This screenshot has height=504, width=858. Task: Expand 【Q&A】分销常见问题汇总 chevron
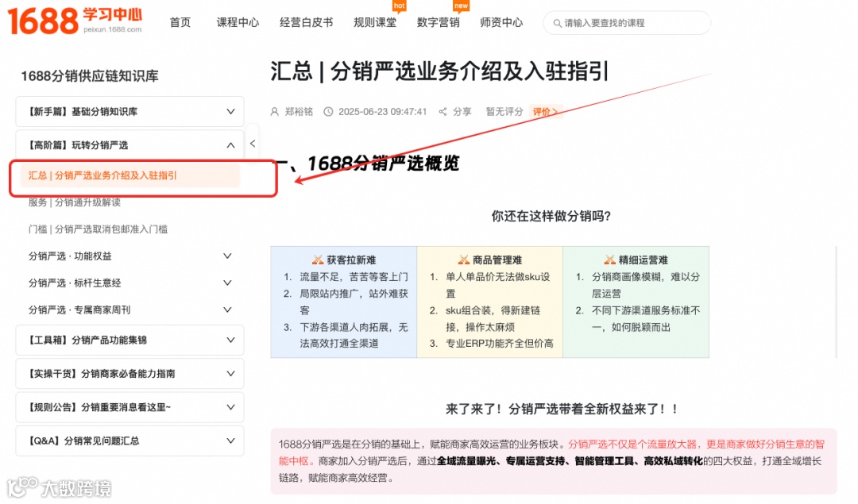231,441
